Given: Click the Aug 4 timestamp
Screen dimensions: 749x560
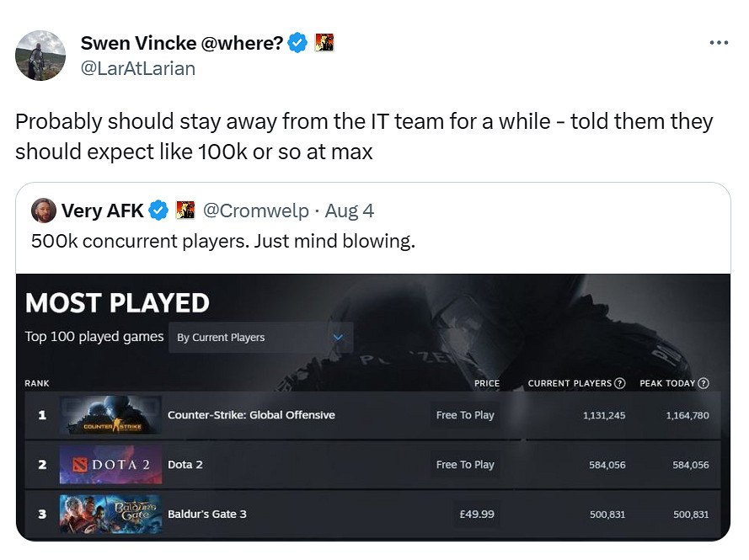Looking at the screenshot, I should click(x=349, y=211).
